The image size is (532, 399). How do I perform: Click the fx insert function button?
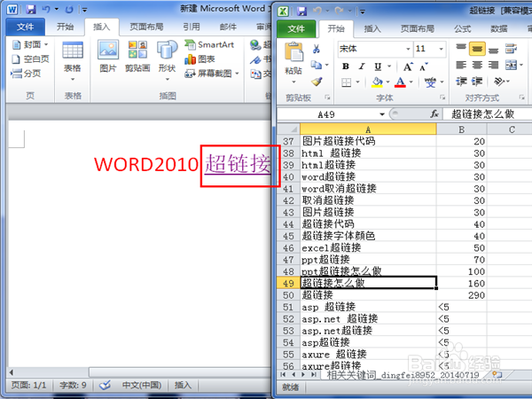point(434,114)
